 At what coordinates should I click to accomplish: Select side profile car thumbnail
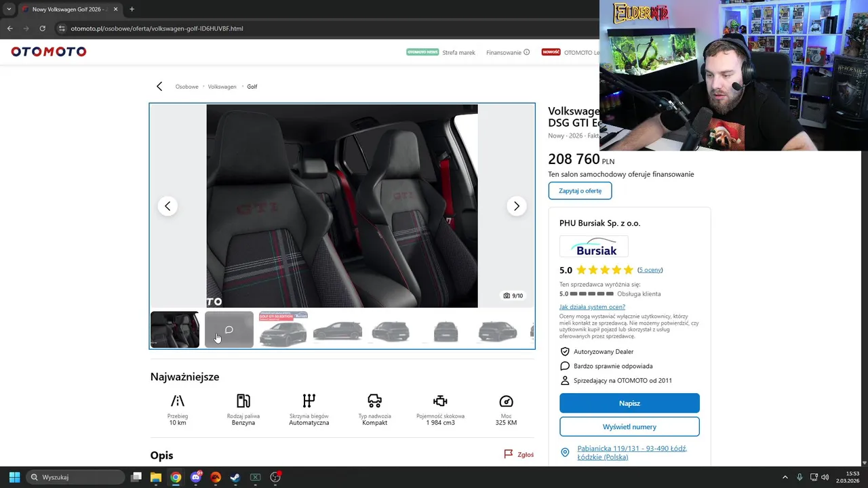(337, 329)
